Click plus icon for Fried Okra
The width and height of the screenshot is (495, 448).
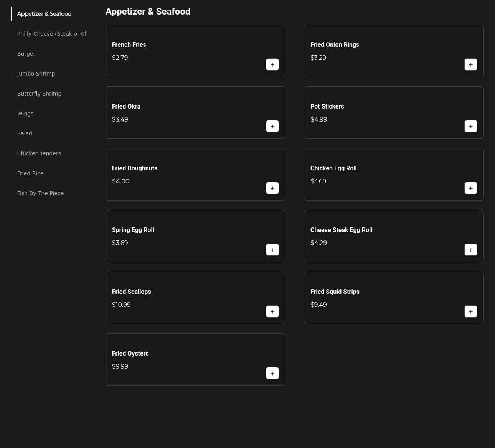point(272,126)
